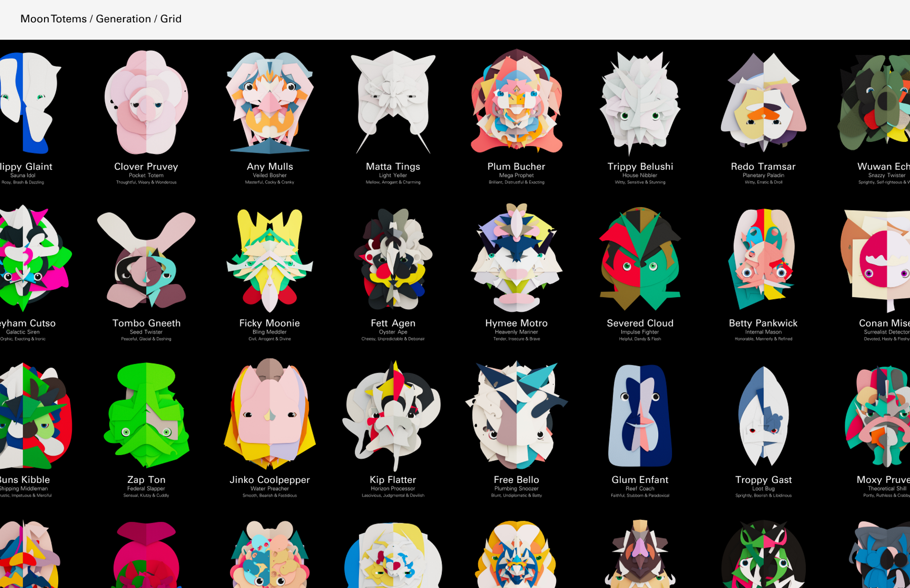Viewport: 910px width, 588px height.
Task: Select the 'Bling Meddler' subtitle text
Action: [x=269, y=332]
